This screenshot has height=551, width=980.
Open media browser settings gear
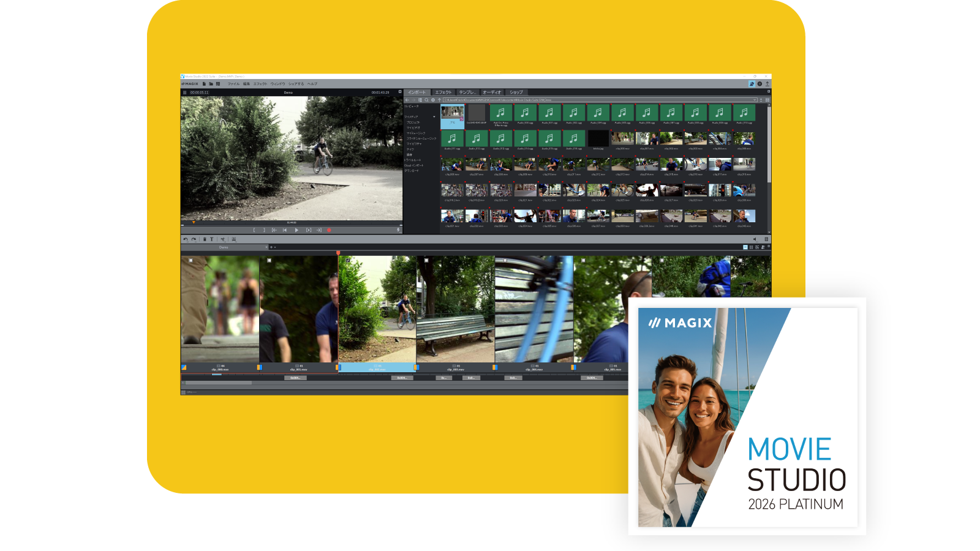[433, 100]
